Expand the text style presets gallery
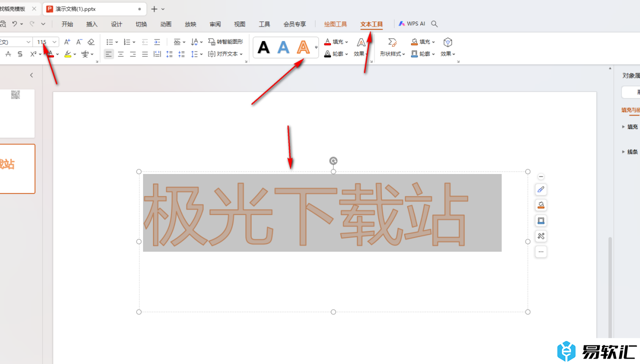The height and width of the screenshot is (364, 640). (x=316, y=47)
